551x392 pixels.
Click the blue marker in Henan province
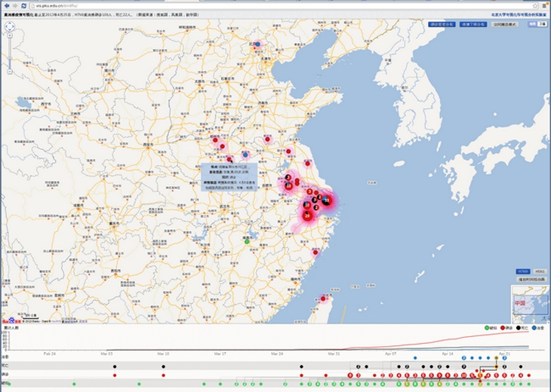[245, 155]
